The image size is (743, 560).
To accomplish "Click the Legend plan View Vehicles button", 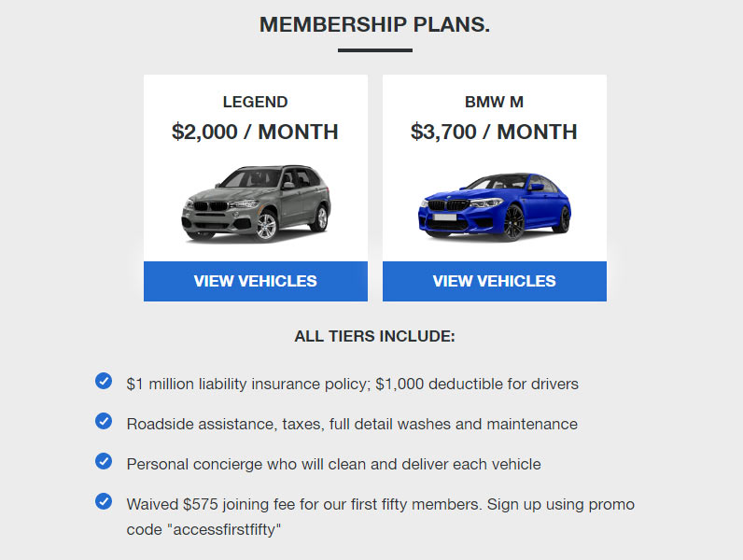I will 255,281.
